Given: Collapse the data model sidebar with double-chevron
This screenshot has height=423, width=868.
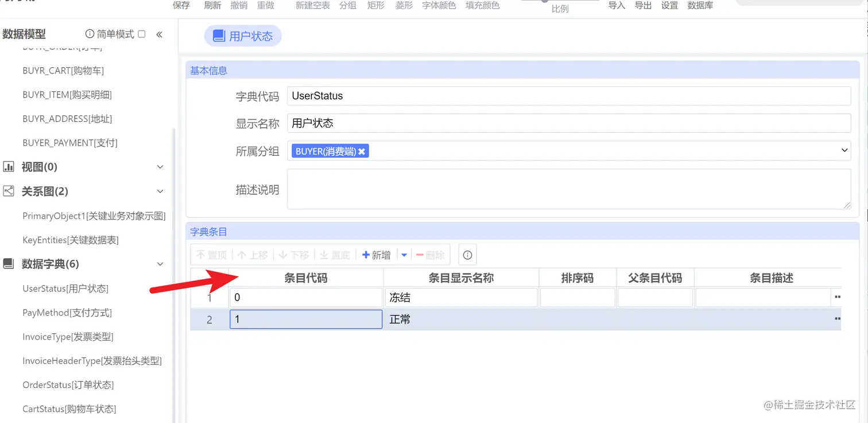Looking at the screenshot, I should pyautogui.click(x=159, y=34).
